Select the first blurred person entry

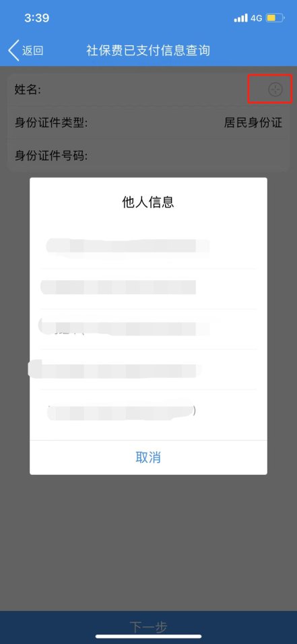click(148, 249)
